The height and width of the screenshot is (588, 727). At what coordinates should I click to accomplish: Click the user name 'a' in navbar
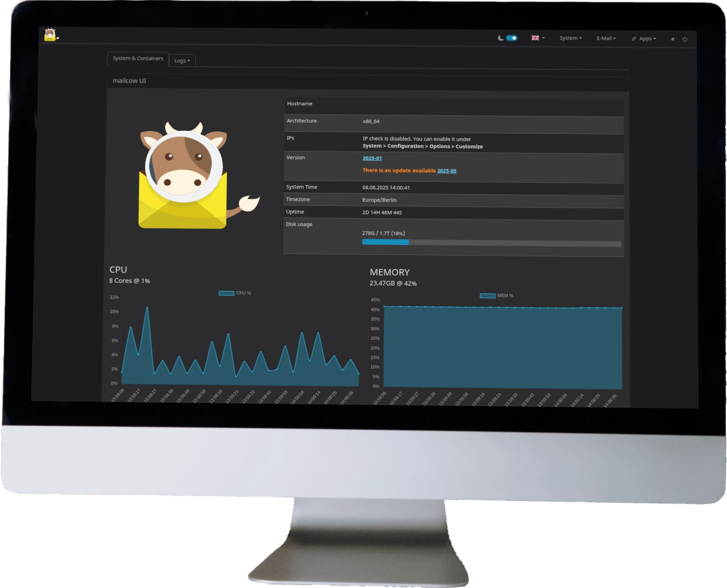click(672, 39)
